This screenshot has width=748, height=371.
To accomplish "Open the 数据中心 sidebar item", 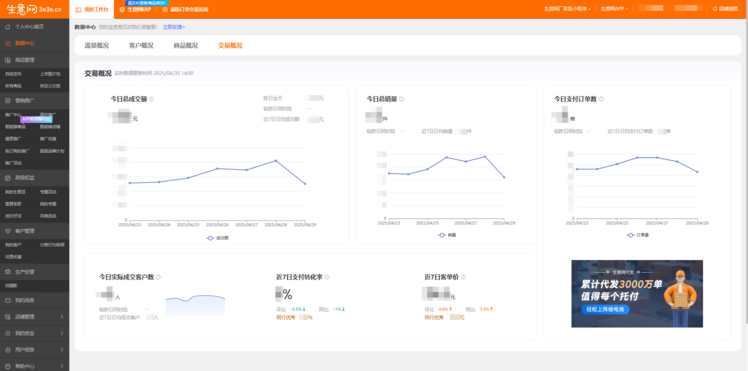I will (x=34, y=43).
